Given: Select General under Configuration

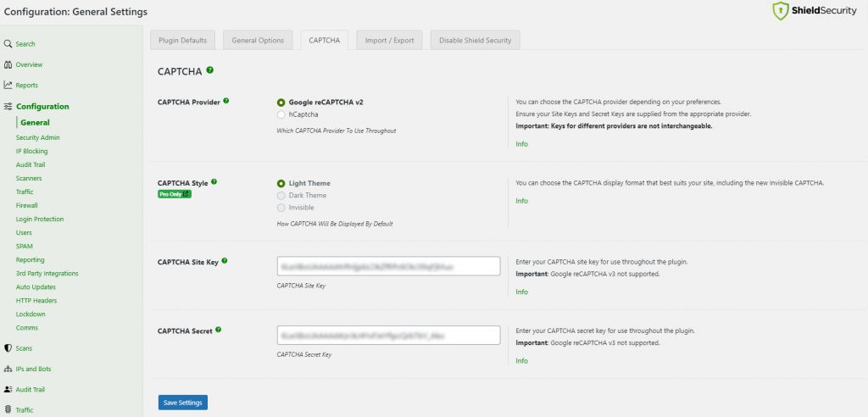Looking at the screenshot, I should coord(35,122).
